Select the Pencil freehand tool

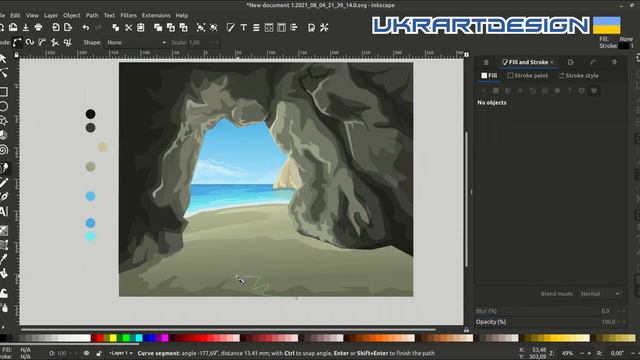click(4, 183)
